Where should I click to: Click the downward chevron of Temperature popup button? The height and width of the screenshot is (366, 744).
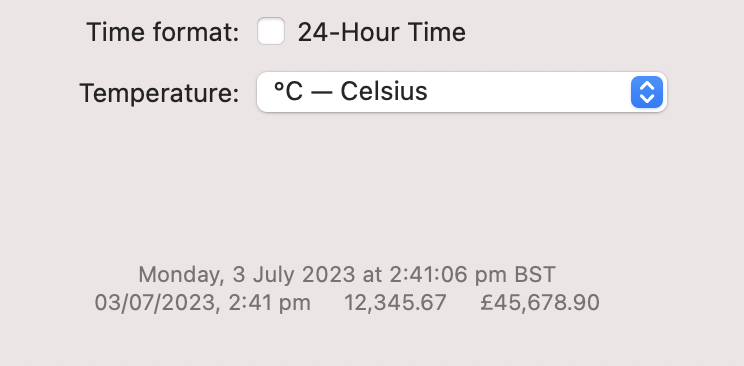(x=647, y=98)
